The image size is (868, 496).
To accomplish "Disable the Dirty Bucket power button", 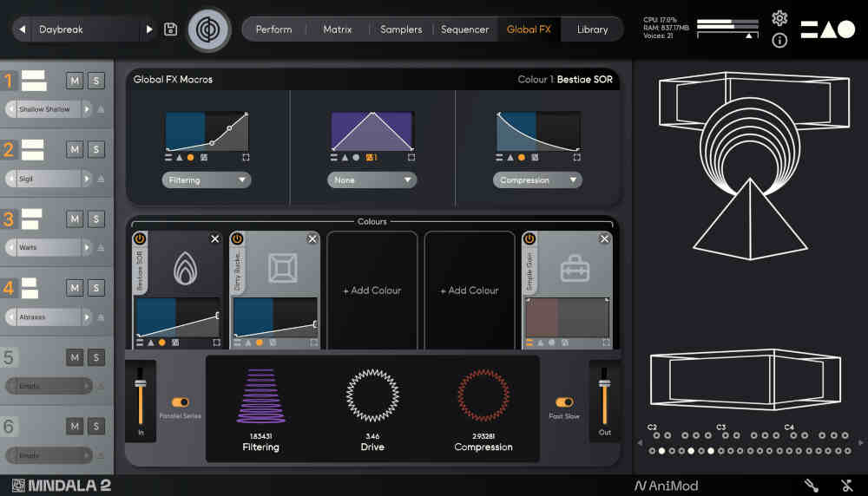I will [x=237, y=238].
